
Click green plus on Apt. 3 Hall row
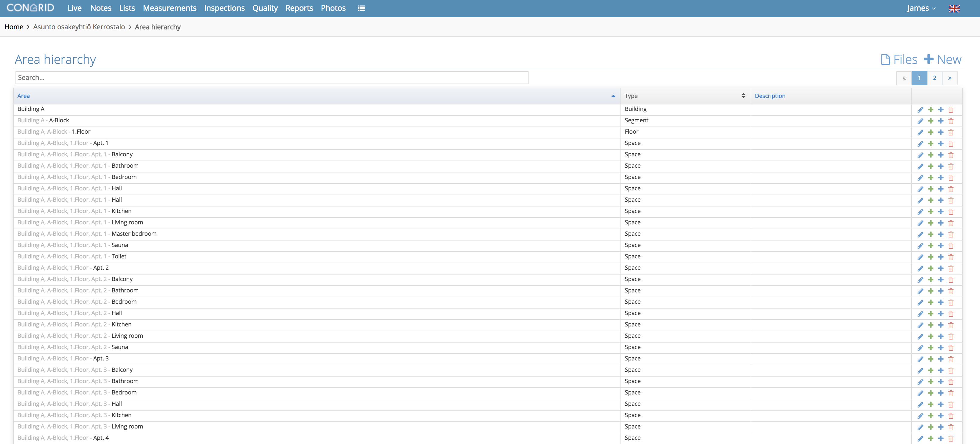tap(930, 405)
